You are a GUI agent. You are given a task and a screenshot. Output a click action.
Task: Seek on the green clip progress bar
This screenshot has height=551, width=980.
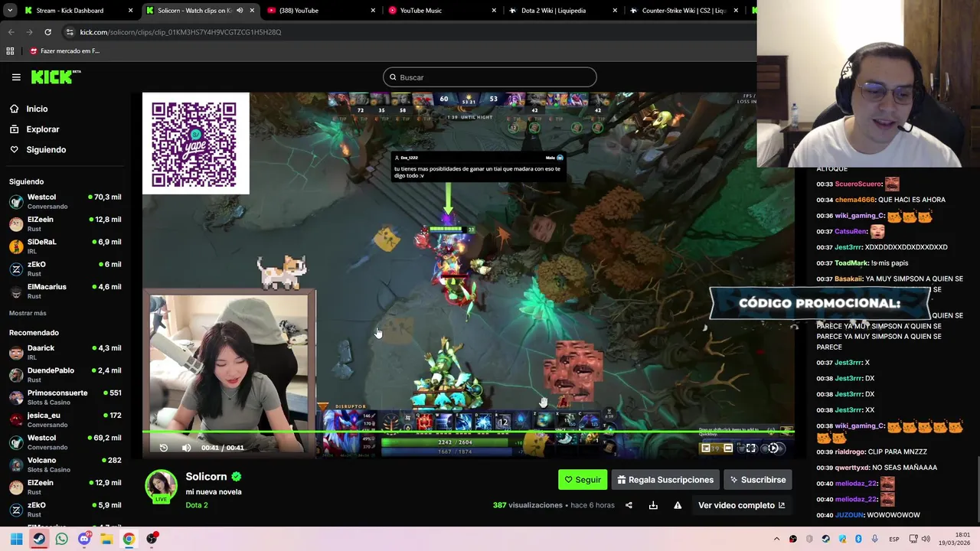(x=468, y=433)
